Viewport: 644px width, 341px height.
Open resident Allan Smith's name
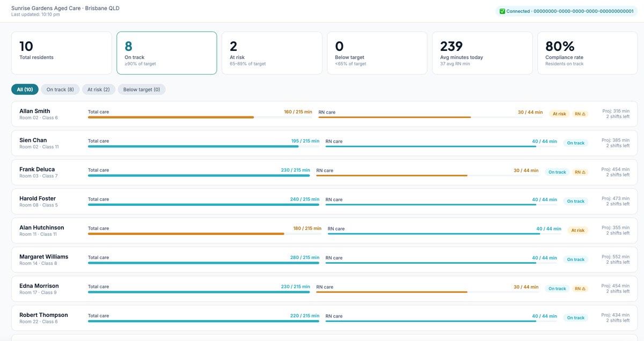click(x=35, y=111)
